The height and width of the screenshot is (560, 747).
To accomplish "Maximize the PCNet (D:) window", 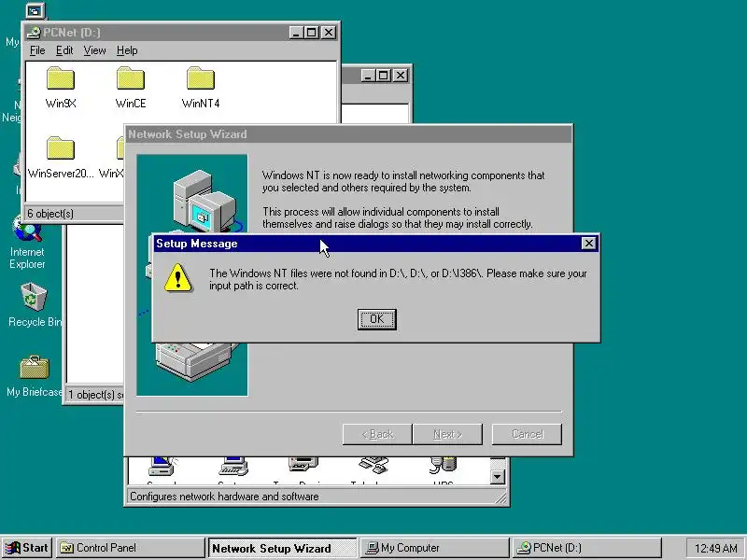I will (312, 33).
